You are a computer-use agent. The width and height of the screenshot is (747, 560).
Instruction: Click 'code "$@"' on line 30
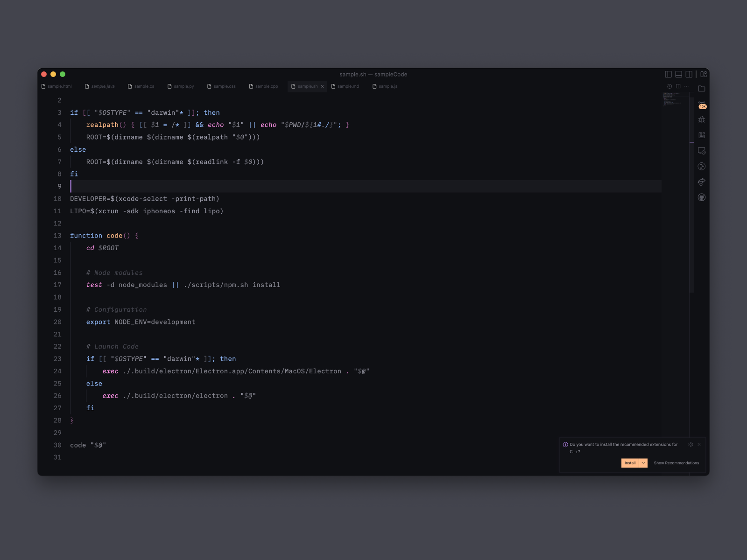point(88,445)
